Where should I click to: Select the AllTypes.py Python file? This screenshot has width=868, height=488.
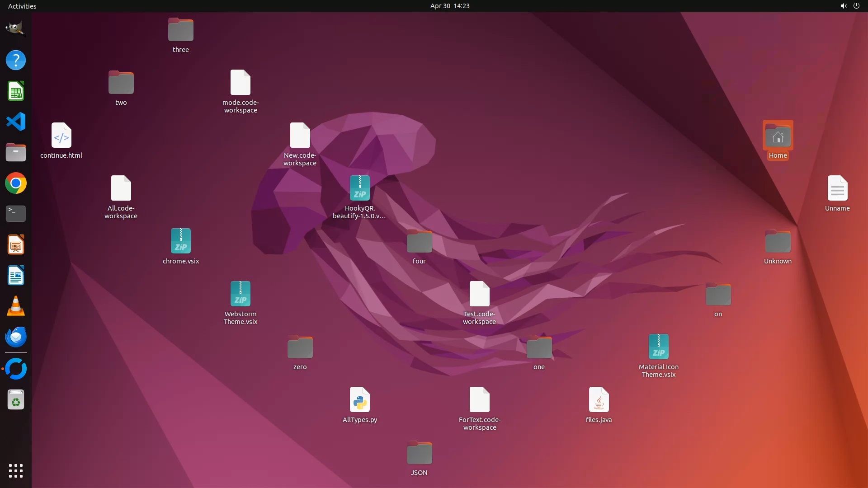[x=359, y=400]
